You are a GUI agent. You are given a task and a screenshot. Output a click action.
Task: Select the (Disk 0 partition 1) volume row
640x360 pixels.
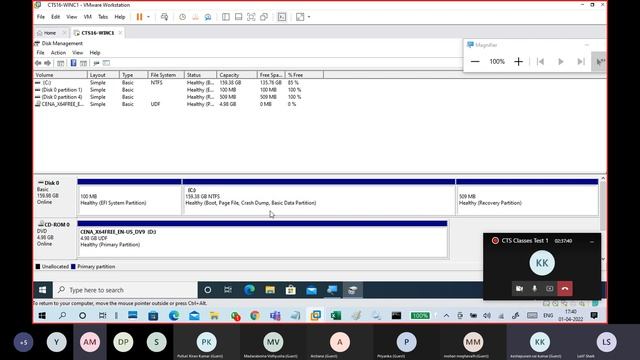pyautogui.click(x=168, y=90)
